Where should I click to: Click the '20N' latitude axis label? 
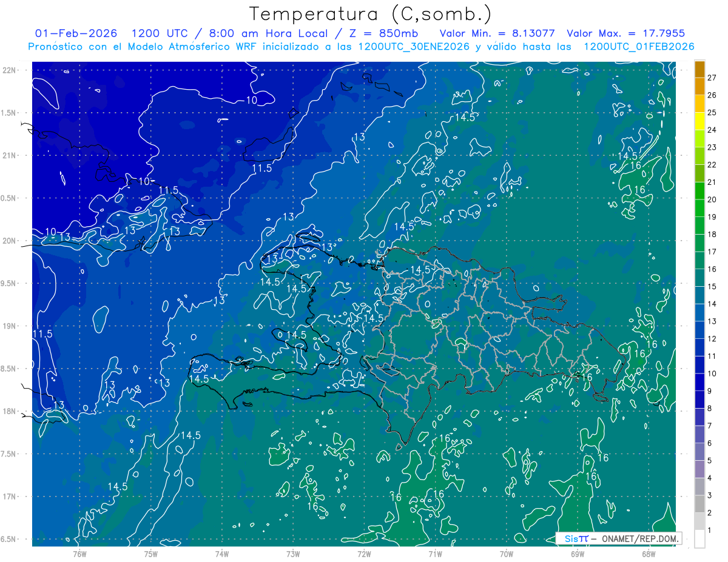pos(10,241)
